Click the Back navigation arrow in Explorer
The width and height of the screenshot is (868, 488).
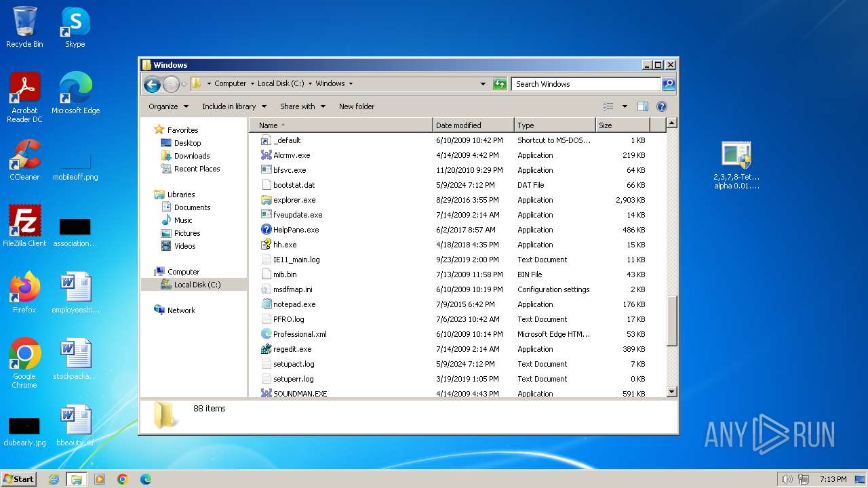pyautogui.click(x=152, y=84)
